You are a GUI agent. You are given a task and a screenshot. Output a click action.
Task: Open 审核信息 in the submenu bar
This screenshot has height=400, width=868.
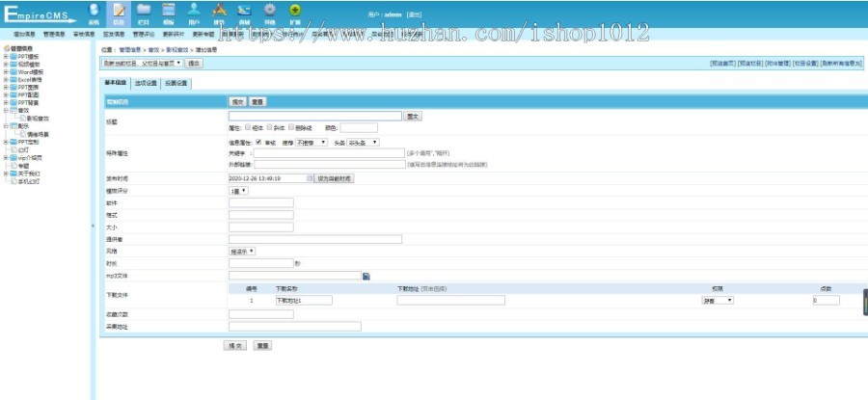(x=84, y=35)
